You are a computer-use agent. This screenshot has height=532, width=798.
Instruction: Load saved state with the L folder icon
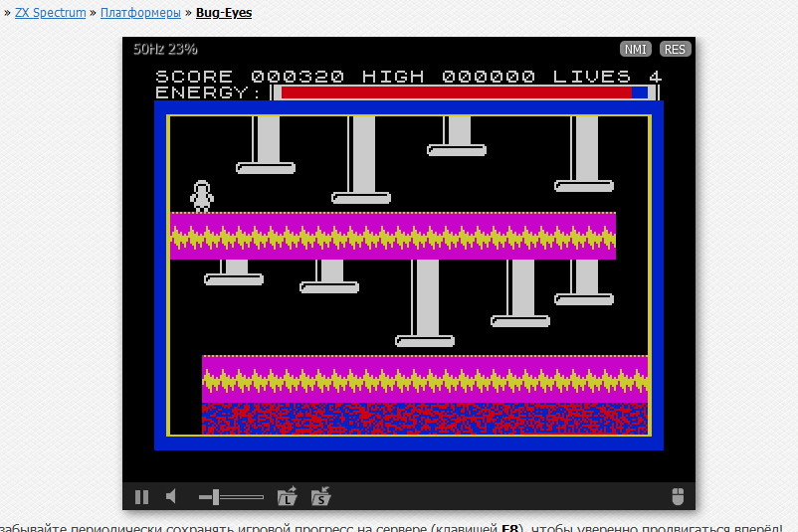coord(288,496)
